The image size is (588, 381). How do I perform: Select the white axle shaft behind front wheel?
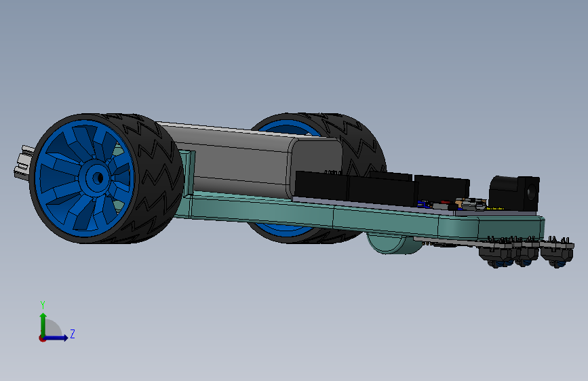coord(24,162)
